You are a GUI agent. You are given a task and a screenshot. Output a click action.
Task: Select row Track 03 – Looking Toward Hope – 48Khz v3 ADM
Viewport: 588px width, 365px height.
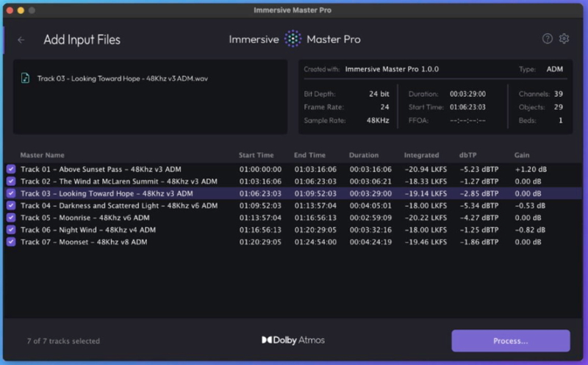tap(293, 193)
